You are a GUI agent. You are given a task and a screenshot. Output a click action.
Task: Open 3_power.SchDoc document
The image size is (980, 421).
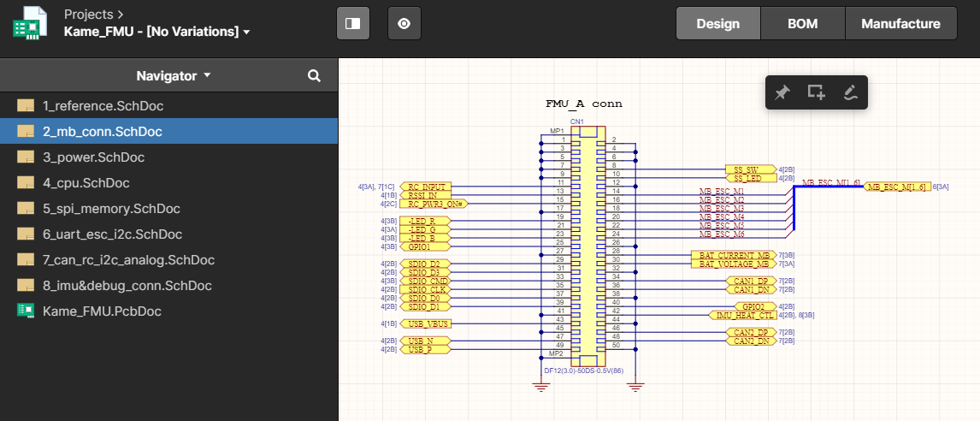168,157
